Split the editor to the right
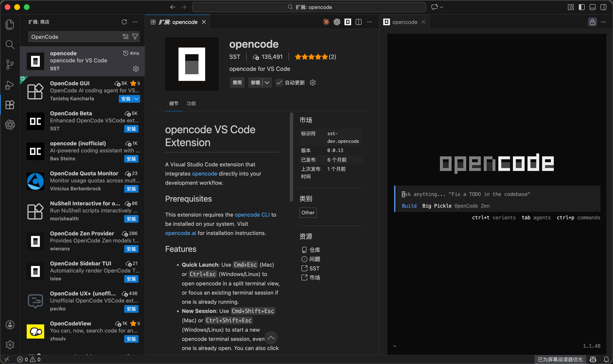613x364 pixels. pos(358,22)
